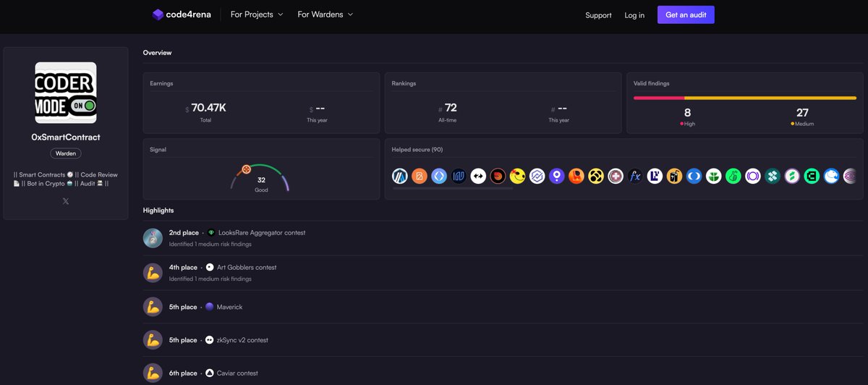
Task: Select the blue-white Arbitrum project icon
Action: (400, 176)
